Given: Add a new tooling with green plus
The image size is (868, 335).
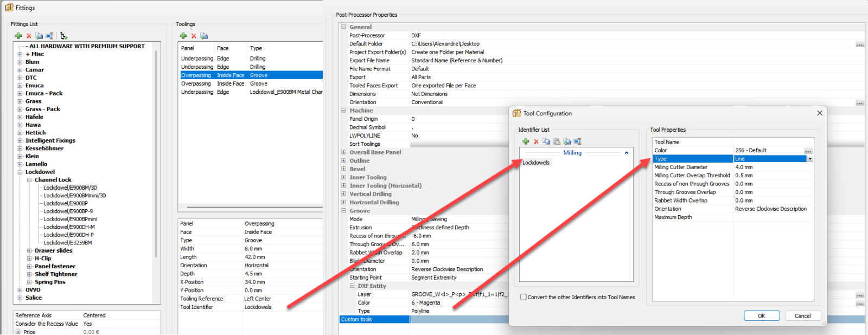Looking at the screenshot, I should 183,36.
